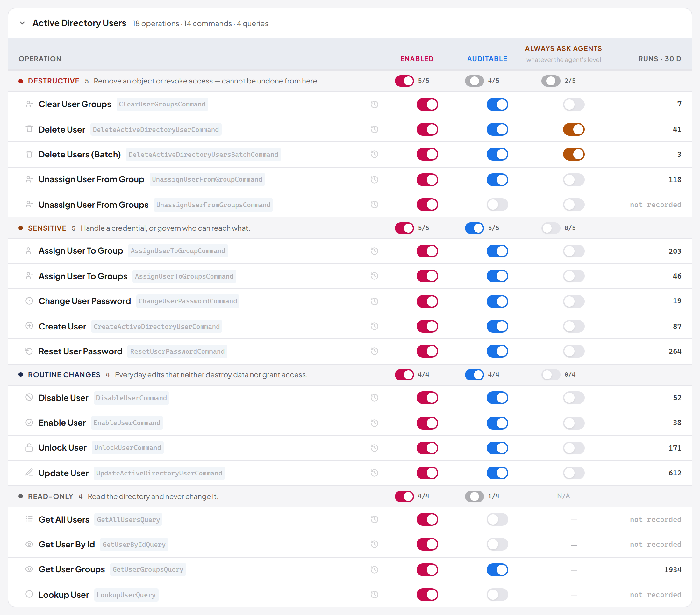Click the ENABLED column header
This screenshot has width=700, height=615.
pyautogui.click(x=417, y=59)
